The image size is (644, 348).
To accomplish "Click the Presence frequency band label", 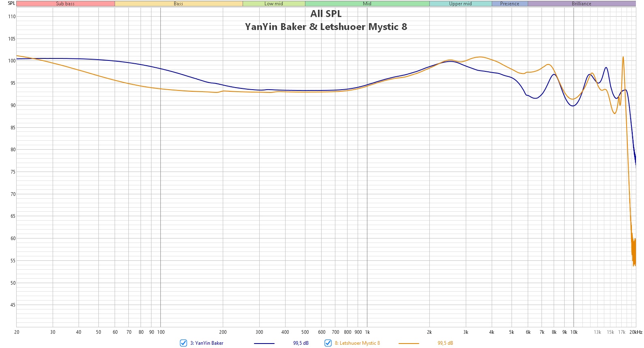I will (510, 4).
